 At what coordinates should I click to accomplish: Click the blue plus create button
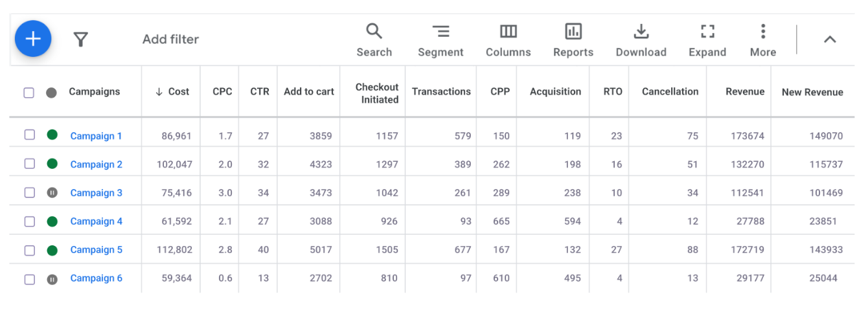[33, 39]
